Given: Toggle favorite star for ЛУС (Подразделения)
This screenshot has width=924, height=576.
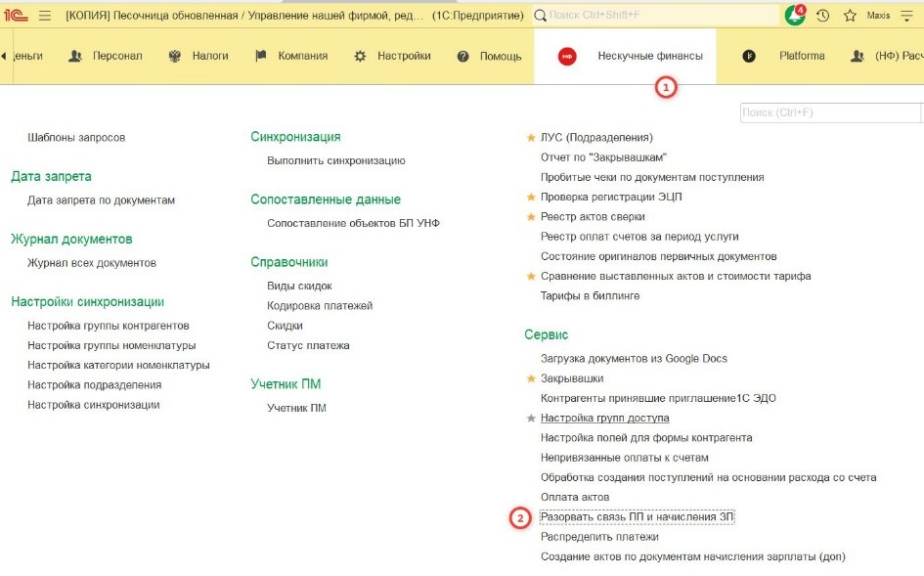Looking at the screenshot, I should coord(532,138).
